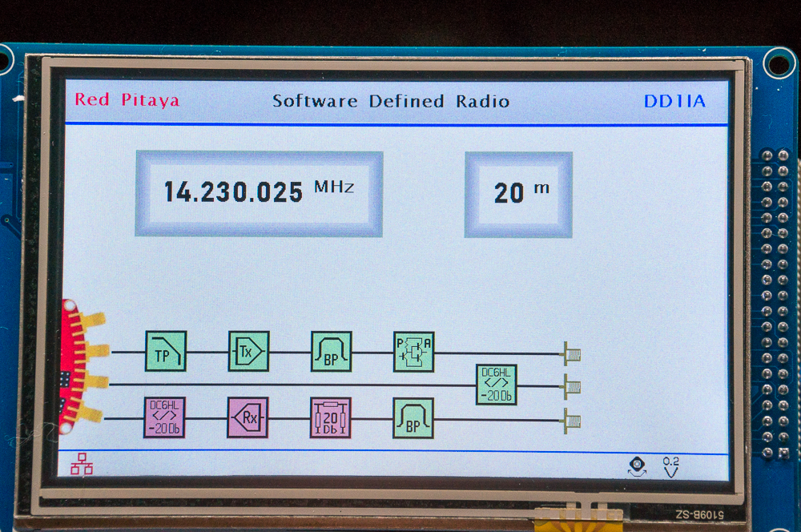Screen dimensions: 801x532
Task: Tap the 14.230.025 MHz frequency display
Action: [x=259, y=194]
